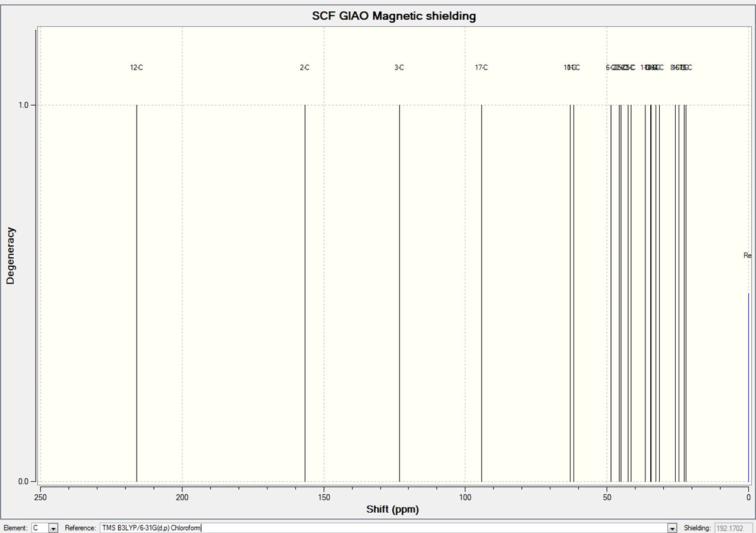This screenshot has height=533, width=756.
Task: Expand the Reference dropdown arrow
Action: pyautogui.click(x=672, y=528)
